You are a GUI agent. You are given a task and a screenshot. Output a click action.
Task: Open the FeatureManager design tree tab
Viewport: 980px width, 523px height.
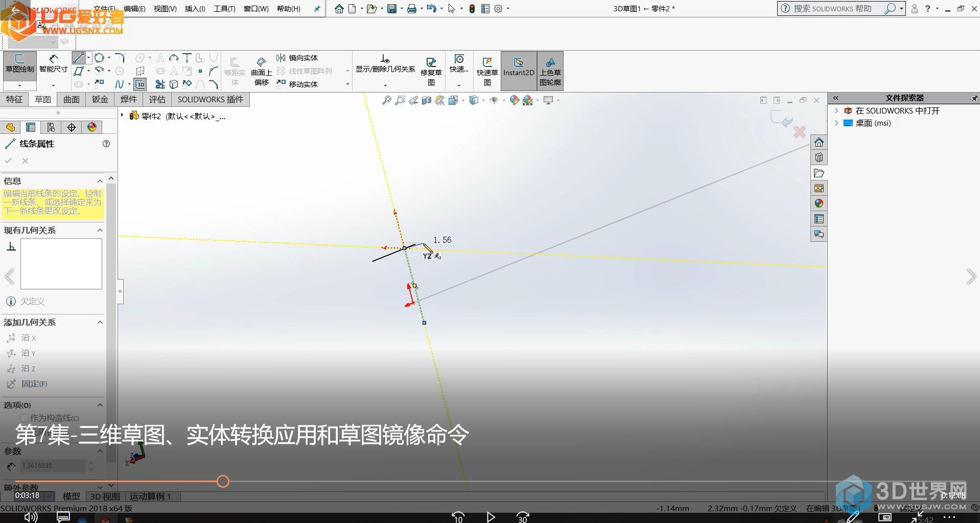tap(10, 127)
